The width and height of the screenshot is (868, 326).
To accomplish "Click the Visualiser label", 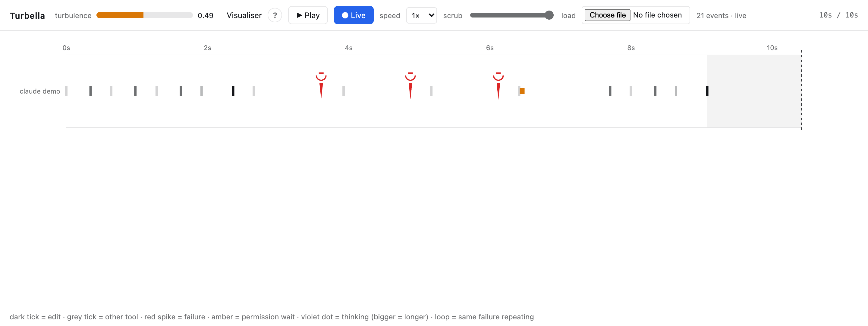I will 244,15.
